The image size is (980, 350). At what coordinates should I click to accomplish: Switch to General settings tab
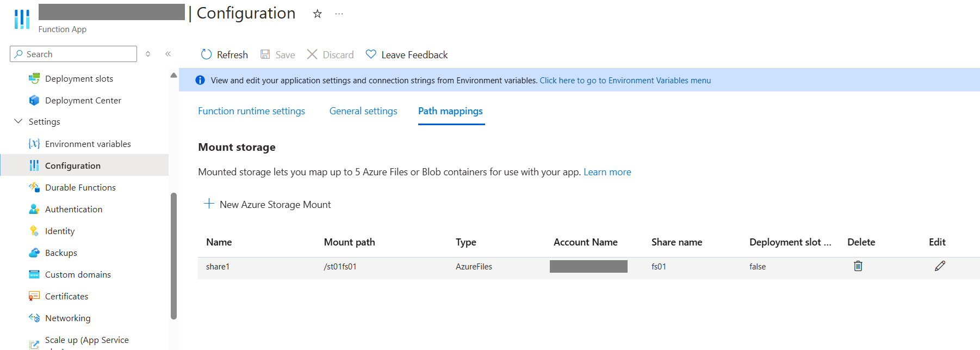[x=363, y=111]
